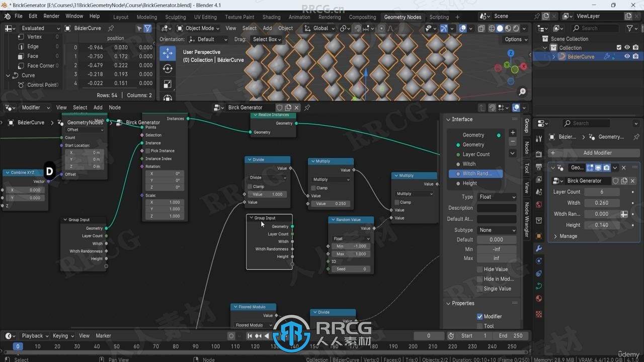Open the timeline Keying menu
644x362 pixels.
coord(63,336)
